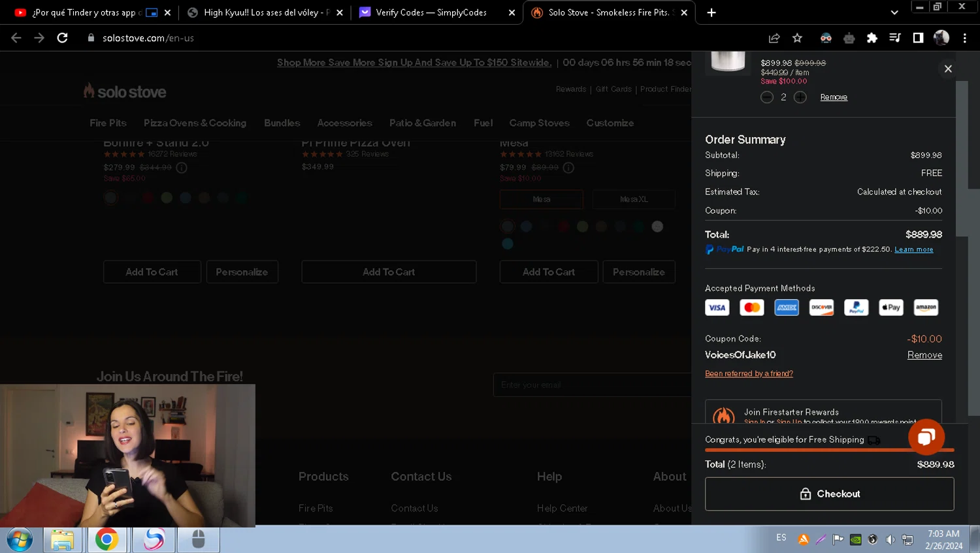Open the Help Center footer link
This screenshot has height=553, width=980.
click(x=562, y=508)
